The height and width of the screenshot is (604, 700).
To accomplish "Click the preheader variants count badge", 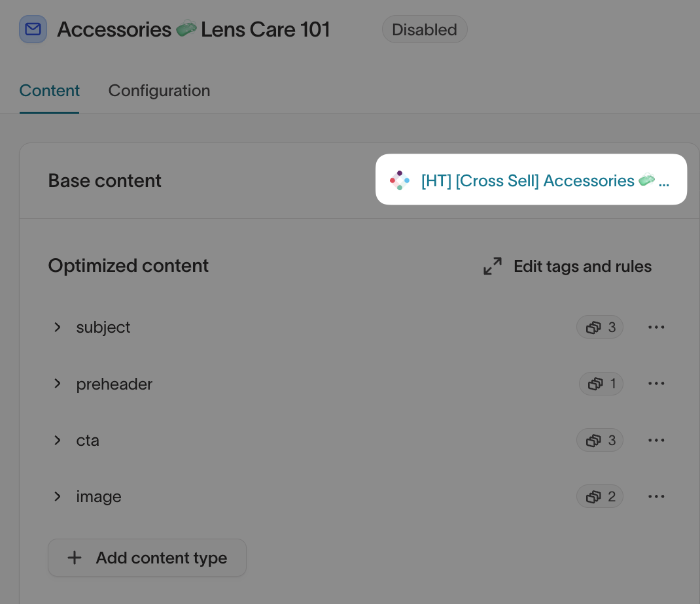I will 601,384.
